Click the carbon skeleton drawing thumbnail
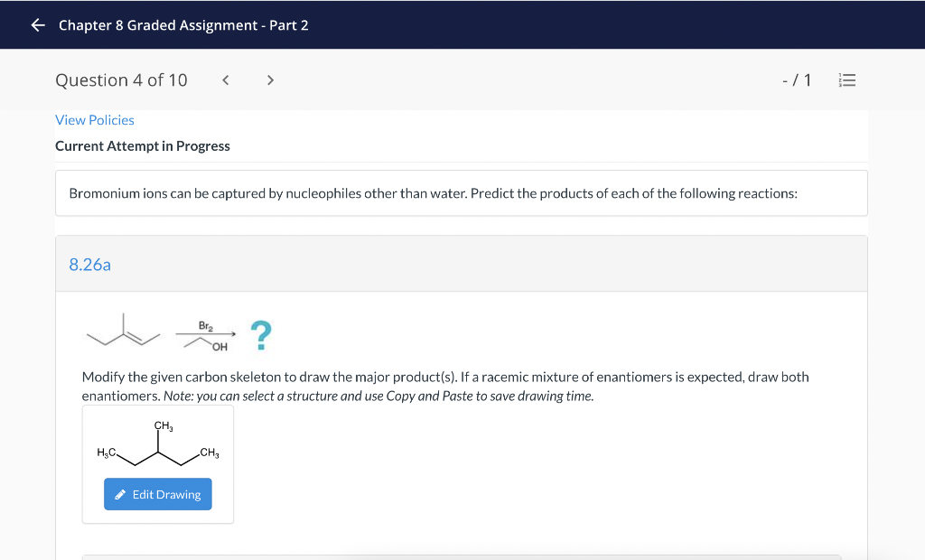Screen dimensions: 925x560 point(157,443)
